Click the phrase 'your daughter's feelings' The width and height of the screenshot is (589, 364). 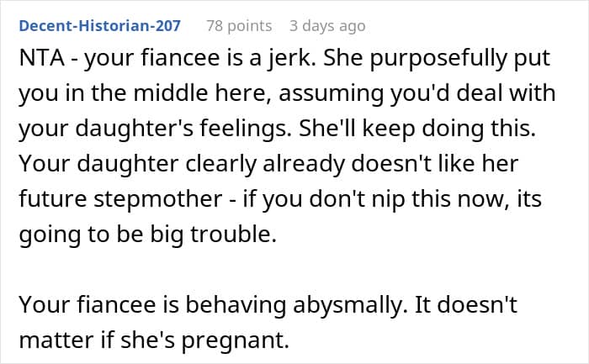click(x=155, y=129)
